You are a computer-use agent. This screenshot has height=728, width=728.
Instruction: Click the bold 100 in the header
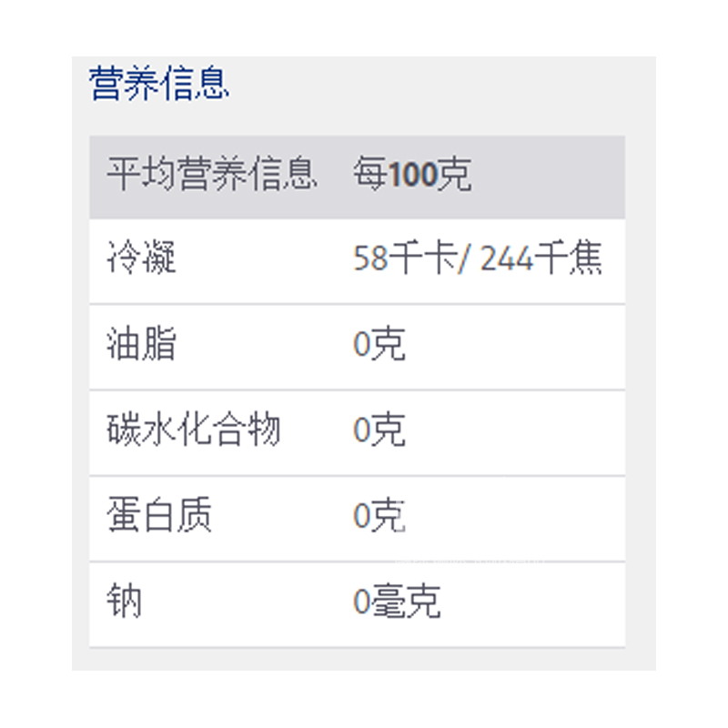tap(412, 174)
